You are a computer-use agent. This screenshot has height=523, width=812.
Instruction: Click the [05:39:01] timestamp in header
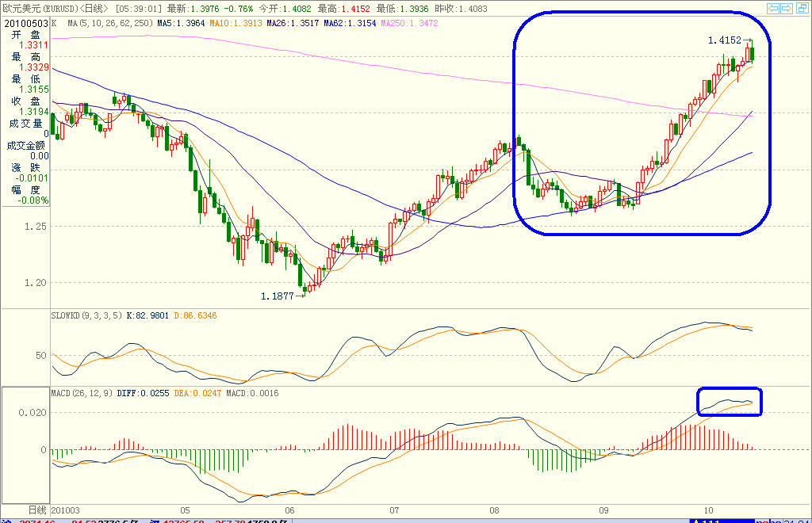138,9
